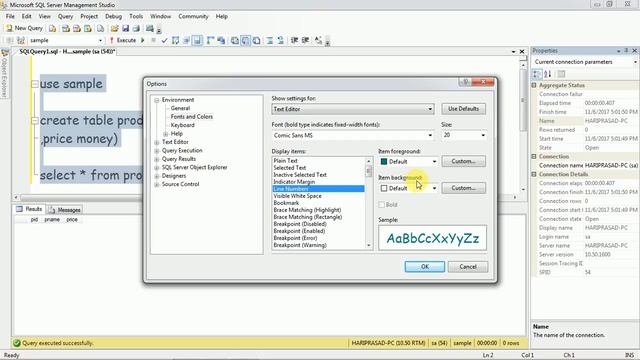This screenshot has width=640, height=360.
Task: Expand the Query Execution tree node
Action: [157, 151]
